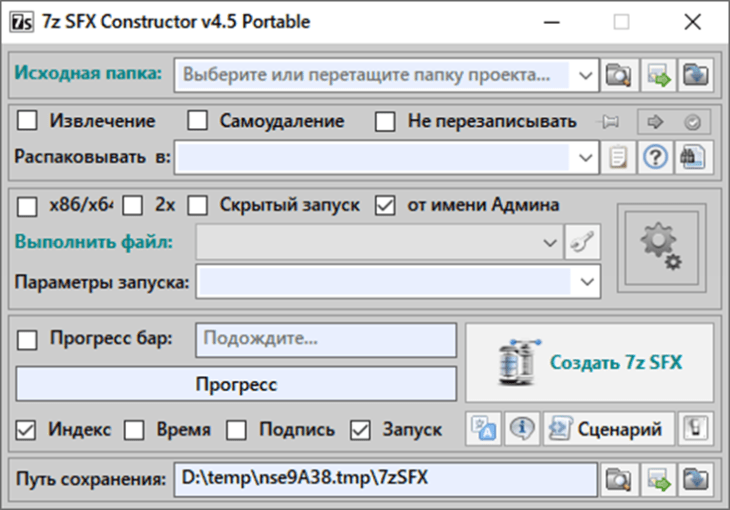Open the Параметры запуска dropdown arrow
The height and width of the screenshot is (510, 730).
tap(587, 281)
